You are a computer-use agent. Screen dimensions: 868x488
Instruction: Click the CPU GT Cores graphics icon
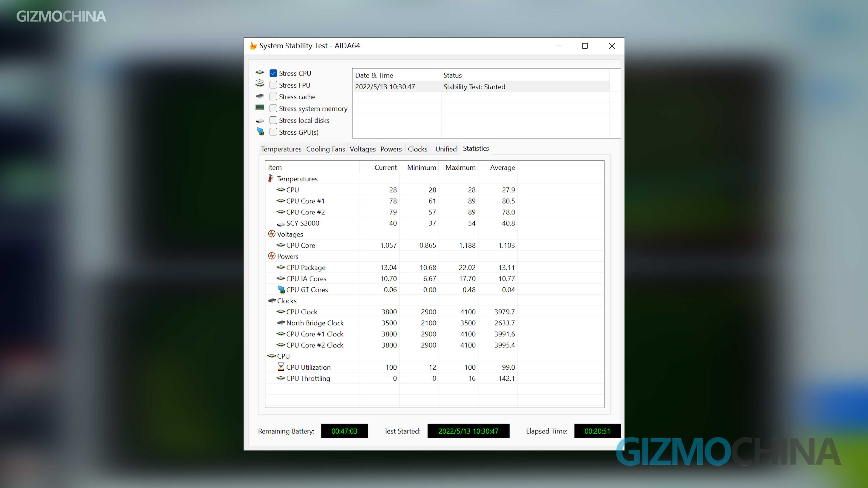(x=281, y=289)
